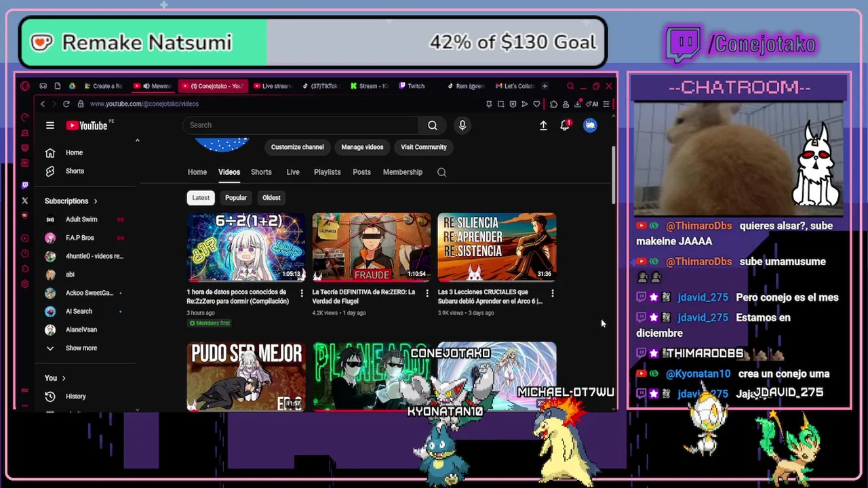Open the upload/create video icon
The height and width of the screenshot is (488, 868).
tap(543, 125)
